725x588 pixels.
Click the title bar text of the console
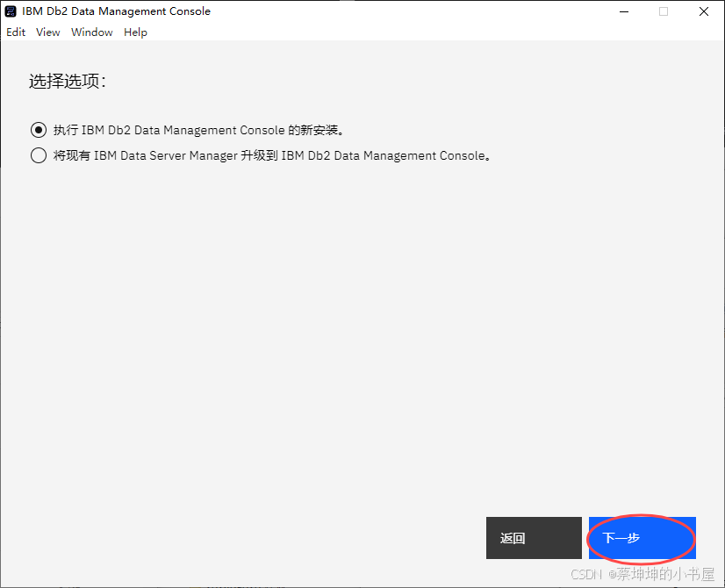click(114, 11)
